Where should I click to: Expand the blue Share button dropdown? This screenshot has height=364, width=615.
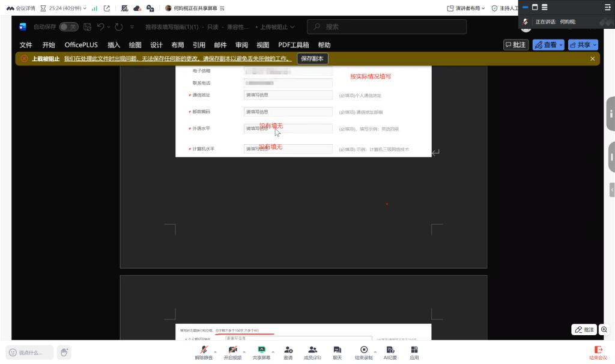pyautogui.click(x=595, y=45)
